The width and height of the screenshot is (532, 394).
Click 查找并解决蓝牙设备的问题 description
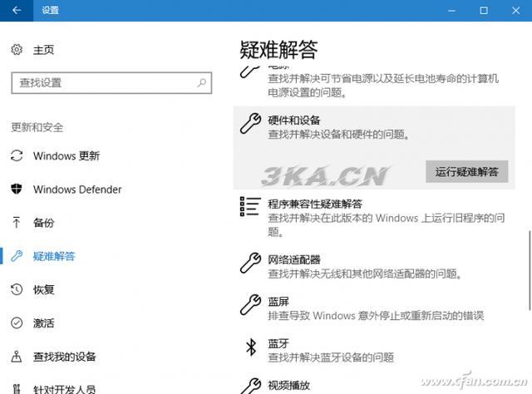tap(331, 357)
